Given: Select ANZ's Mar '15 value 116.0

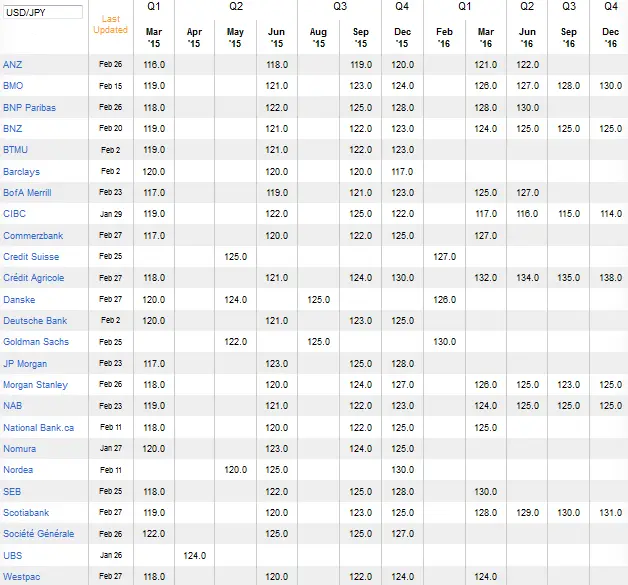Looking at the screenshot, I should point(154,64).
